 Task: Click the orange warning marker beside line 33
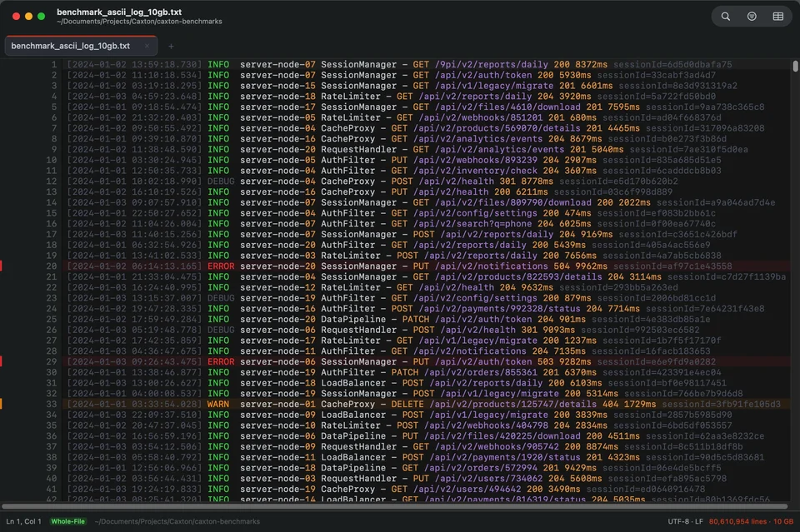(1, 404)
